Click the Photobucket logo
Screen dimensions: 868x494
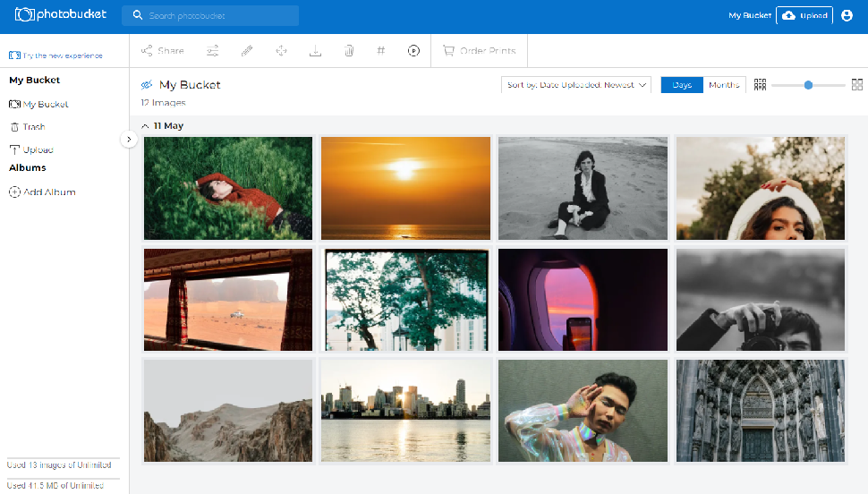(x=60, y=14)
